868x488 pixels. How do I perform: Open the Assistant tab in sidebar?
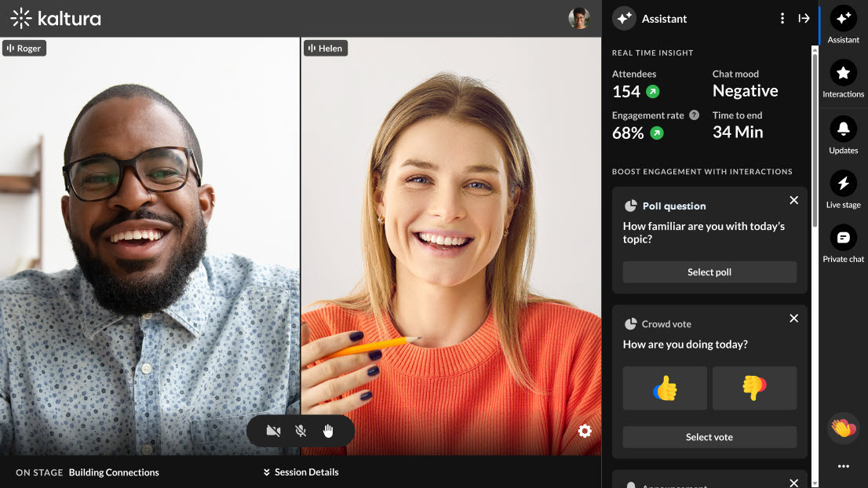(843, 25)
